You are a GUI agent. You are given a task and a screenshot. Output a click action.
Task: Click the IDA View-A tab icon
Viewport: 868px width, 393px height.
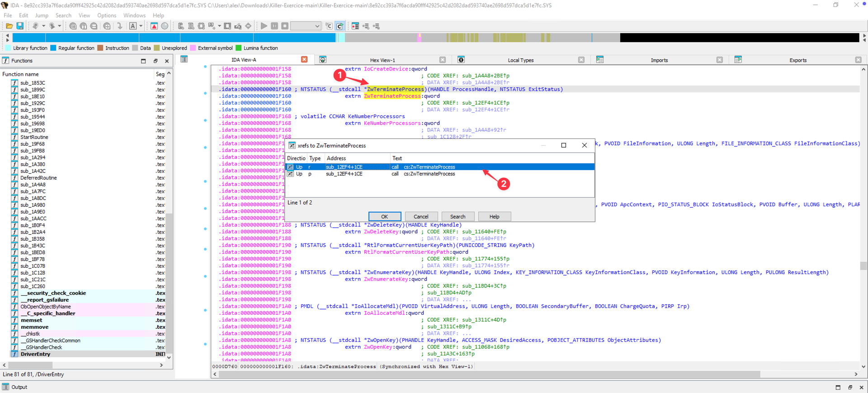184,59
